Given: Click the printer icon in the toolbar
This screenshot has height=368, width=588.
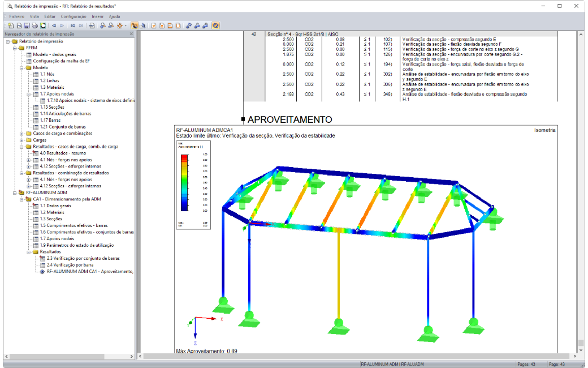Looking at the screenshot, I should point(35,25).
